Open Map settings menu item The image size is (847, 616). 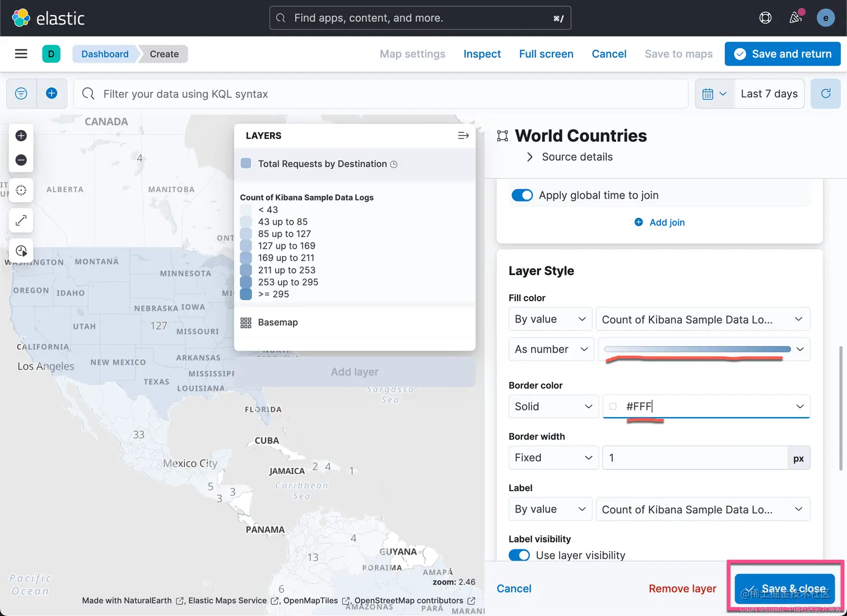pyautogui.click(x=412, y=54)
